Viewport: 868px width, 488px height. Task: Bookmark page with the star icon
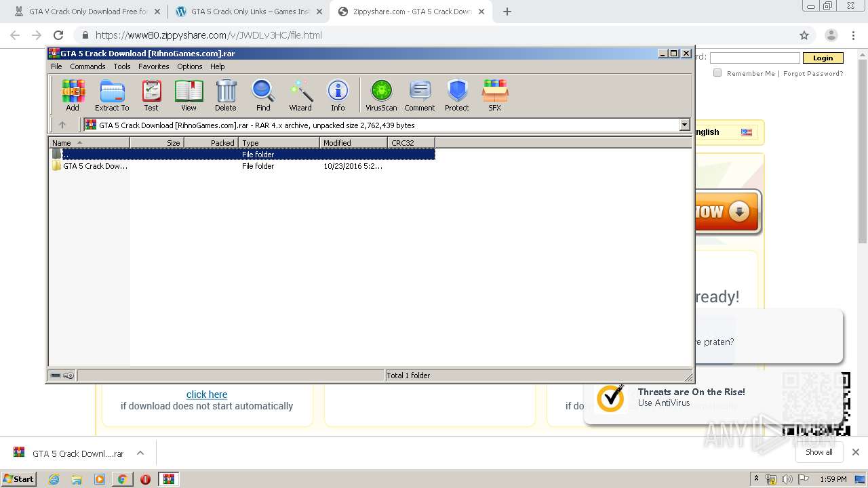pos(804,35)
